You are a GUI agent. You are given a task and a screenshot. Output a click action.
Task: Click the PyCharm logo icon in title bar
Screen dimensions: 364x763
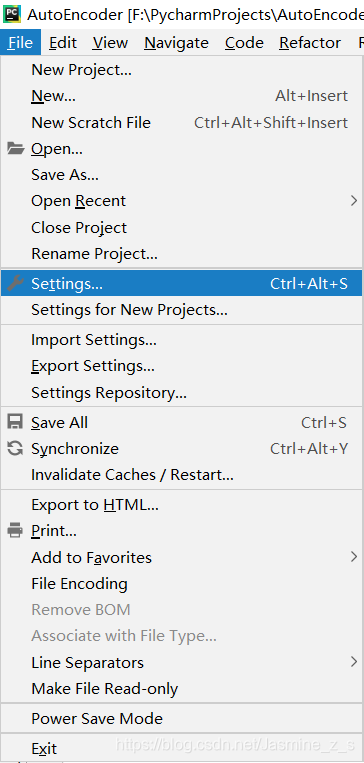point(12,14)
